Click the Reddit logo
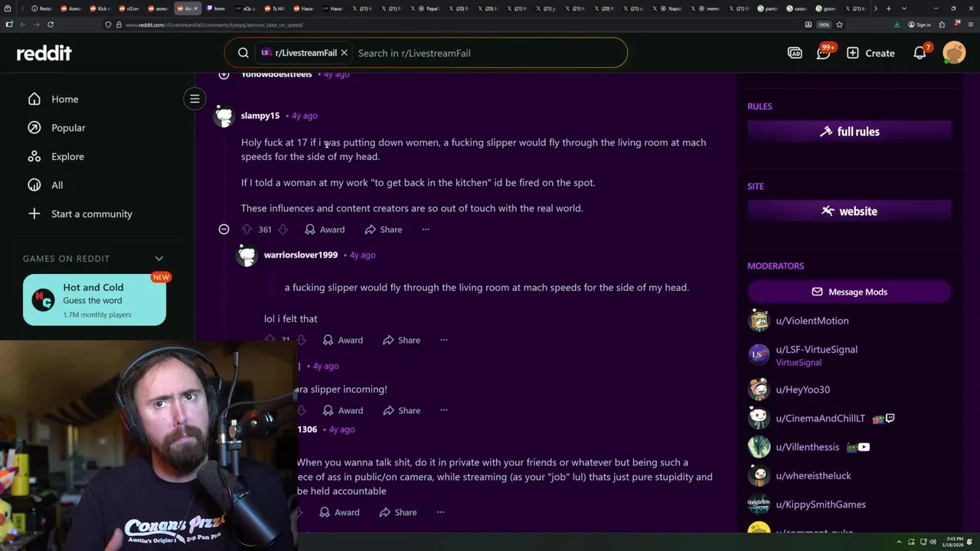The height and width of the screenshot is (551, 980). (x=44, y=53)
